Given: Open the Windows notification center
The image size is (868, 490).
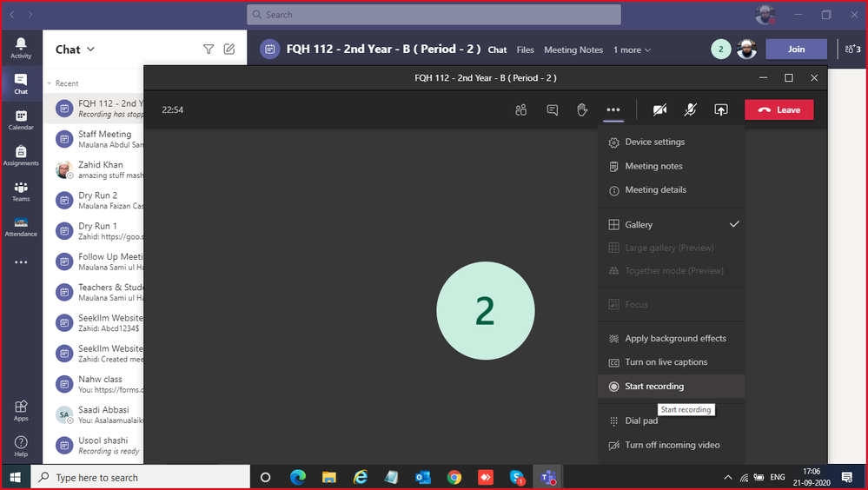Looking at the screenshot, I should pyautogui.click(x=846, y=477).
